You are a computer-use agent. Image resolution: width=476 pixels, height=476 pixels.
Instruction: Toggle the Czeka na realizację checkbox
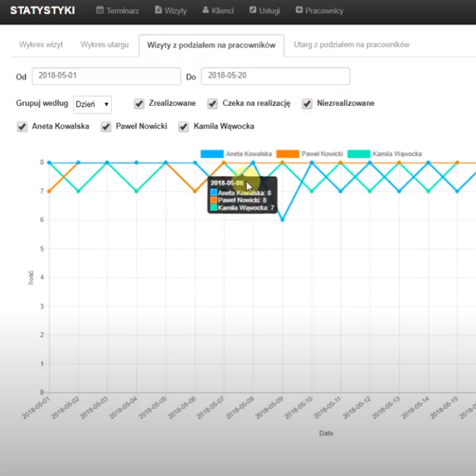pyautogui.click(x=213, y=104)
